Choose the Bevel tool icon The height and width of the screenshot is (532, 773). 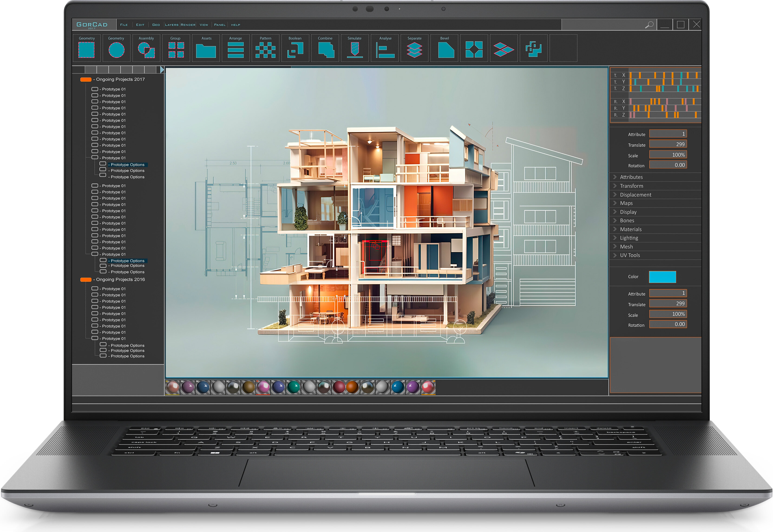pos(445,50)
